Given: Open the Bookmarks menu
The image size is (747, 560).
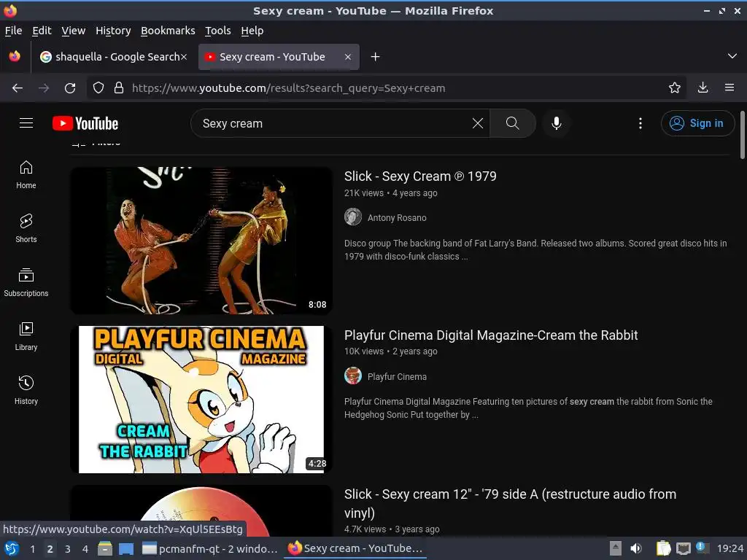Looking at the screenshot, I should (168, 31).
